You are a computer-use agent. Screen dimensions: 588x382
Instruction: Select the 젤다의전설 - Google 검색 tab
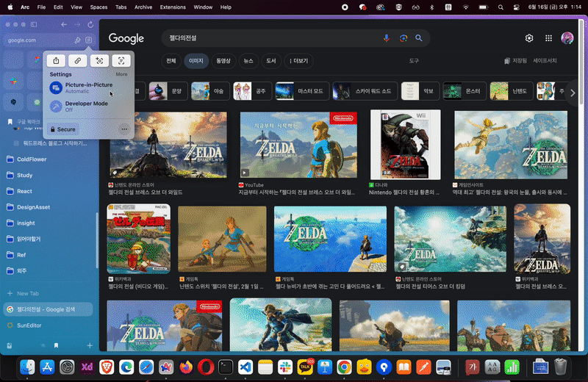click(48, 309)
